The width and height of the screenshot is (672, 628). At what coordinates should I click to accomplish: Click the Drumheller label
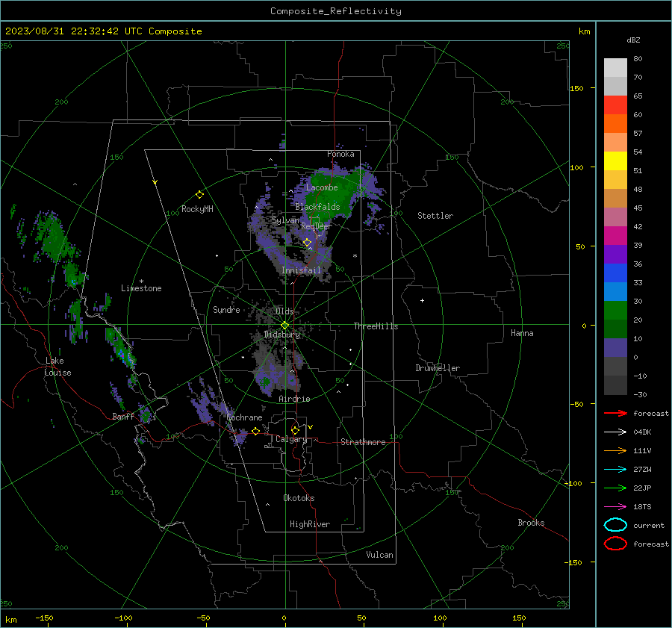click(438, 368)
